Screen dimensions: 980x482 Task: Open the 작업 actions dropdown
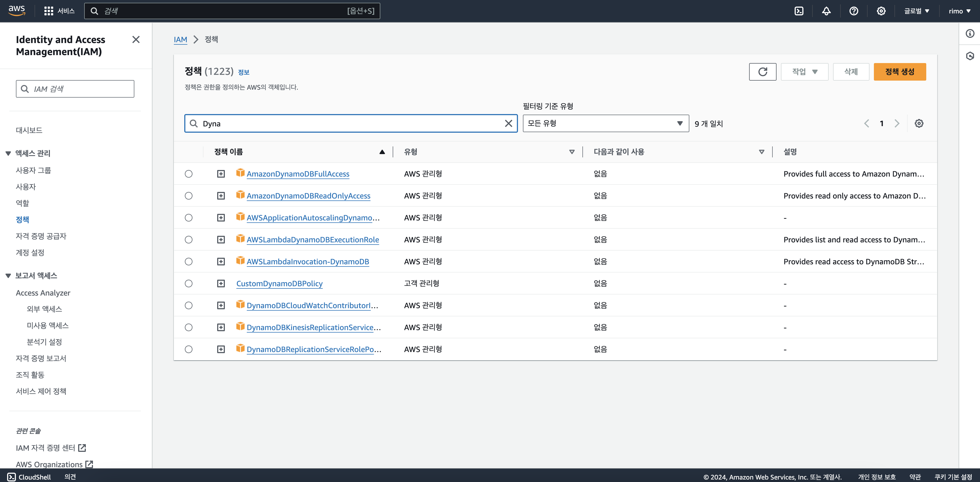coord(804,72)
